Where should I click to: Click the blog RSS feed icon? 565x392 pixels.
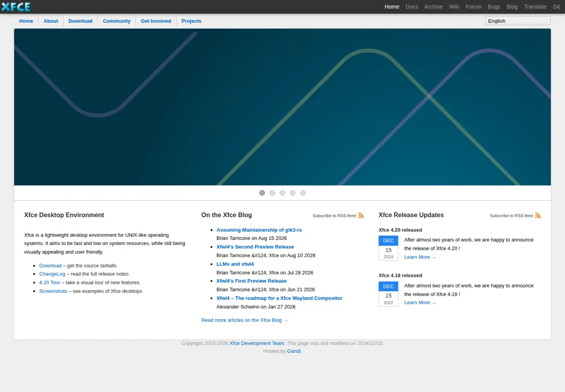(361, 216)
